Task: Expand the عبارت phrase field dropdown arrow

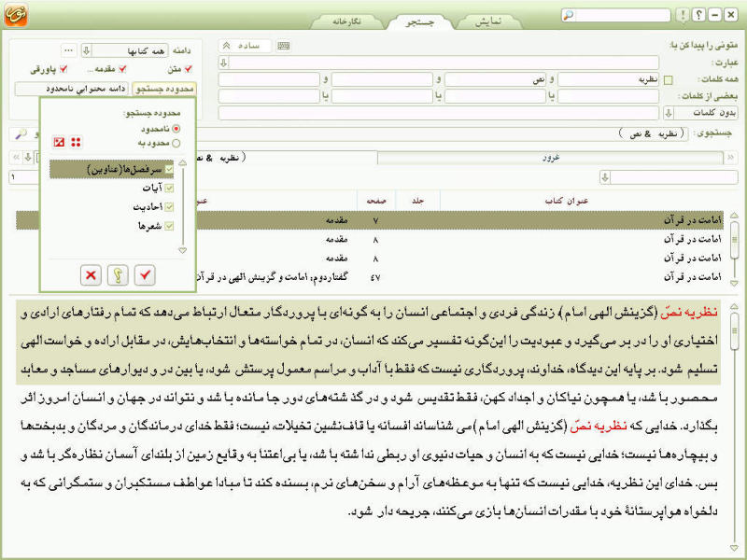Action: click(x=224, y=63)
